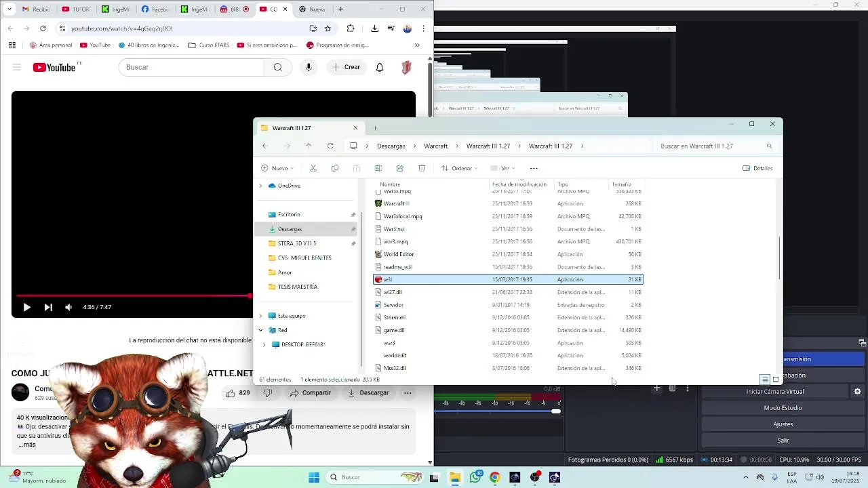Click Crear button on YouTube

347,67
